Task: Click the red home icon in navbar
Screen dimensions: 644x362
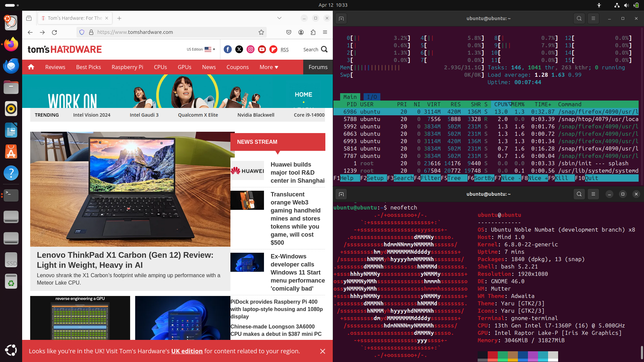Action: (x=31, y=67)
